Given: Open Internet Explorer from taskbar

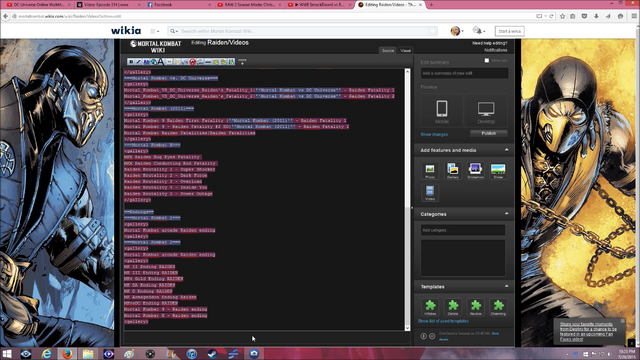Looking at the screenshot, I should pyautogui.click(x=47, y=354).
